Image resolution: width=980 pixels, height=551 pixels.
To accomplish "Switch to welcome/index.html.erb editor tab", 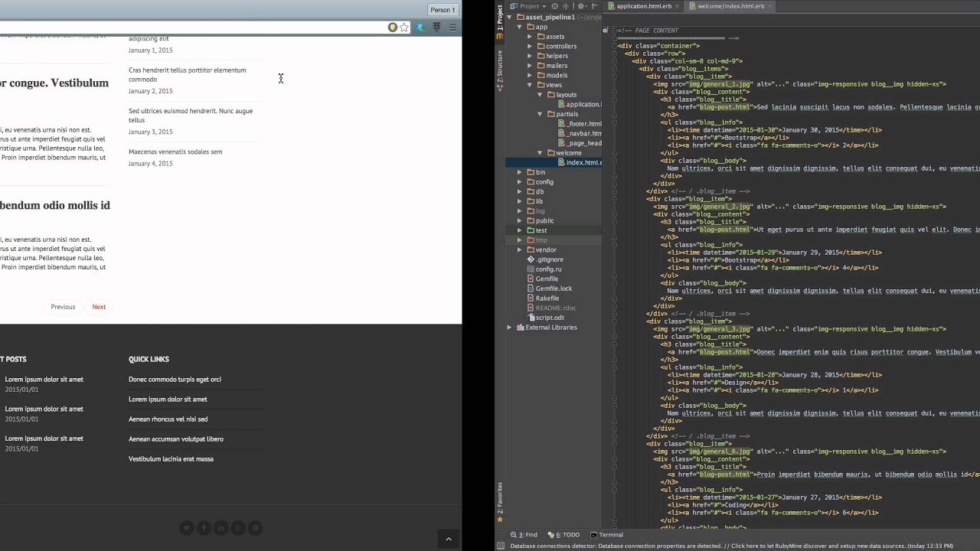I will tap(731, 6).
